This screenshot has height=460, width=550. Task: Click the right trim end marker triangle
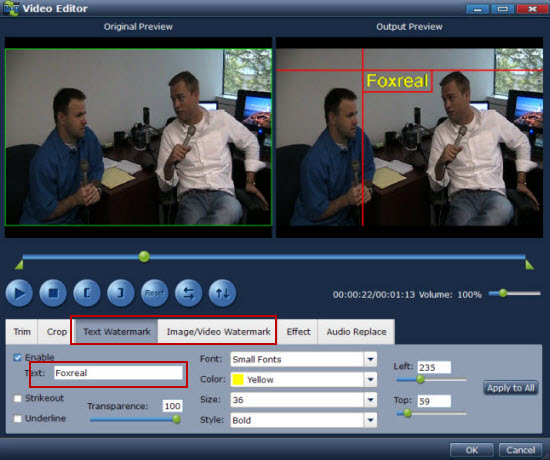point(530,265)
